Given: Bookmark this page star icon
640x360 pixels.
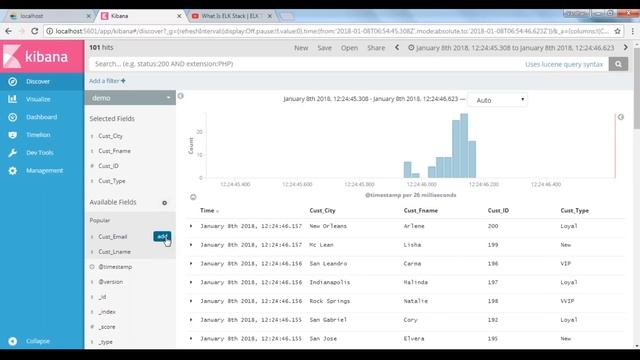Looking at the screenshot, I should 618,31.
